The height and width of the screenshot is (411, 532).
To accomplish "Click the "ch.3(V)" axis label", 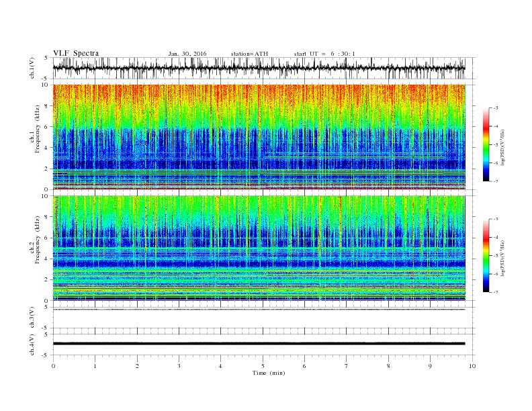I will pyautogui.click(x=32, y=318).
